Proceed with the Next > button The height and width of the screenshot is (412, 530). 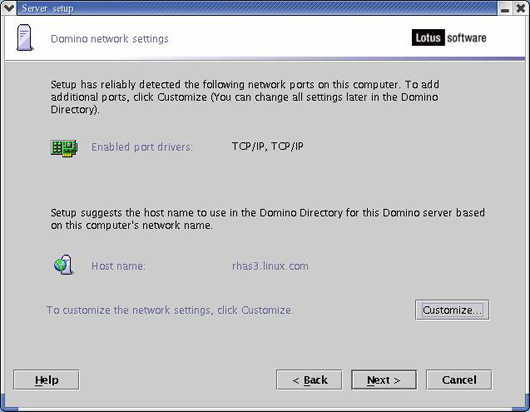pyautogui.click(x=384, y=380)
